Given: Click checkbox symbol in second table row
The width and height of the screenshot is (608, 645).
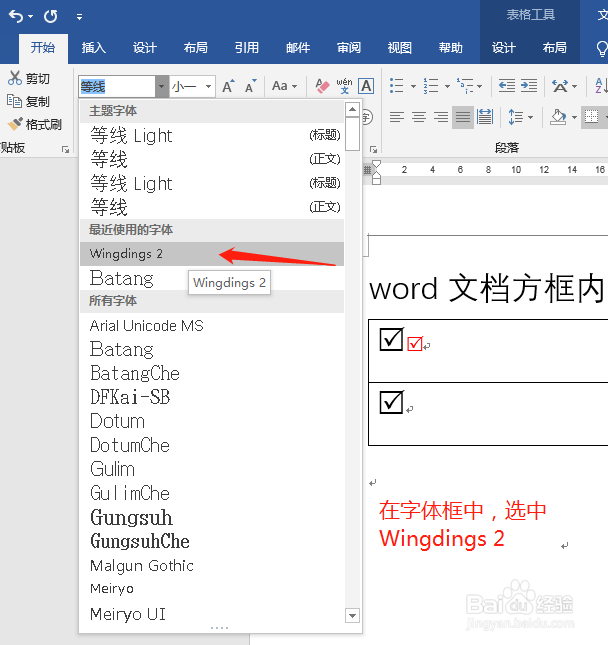Looking at the screenshot, I should (x=392, y=402).
